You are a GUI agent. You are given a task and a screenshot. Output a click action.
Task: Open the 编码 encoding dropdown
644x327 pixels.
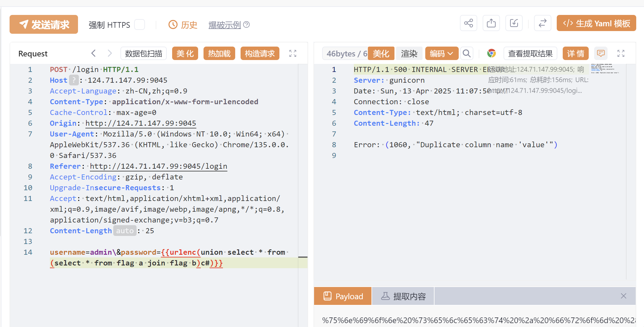click(442, 53)
